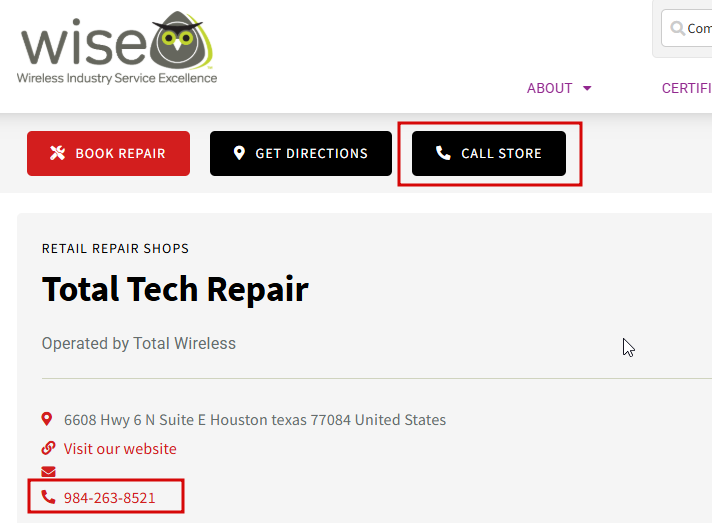712x523 pixels.
Task: Click the red phone icon beside number
Action: 48,497
